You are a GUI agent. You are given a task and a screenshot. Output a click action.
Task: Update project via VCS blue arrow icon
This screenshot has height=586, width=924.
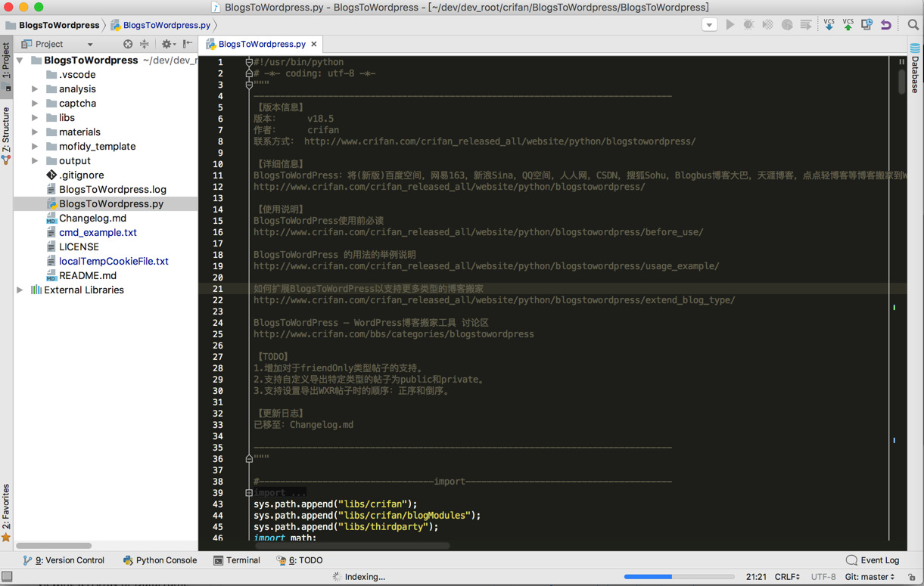[829, 25]
